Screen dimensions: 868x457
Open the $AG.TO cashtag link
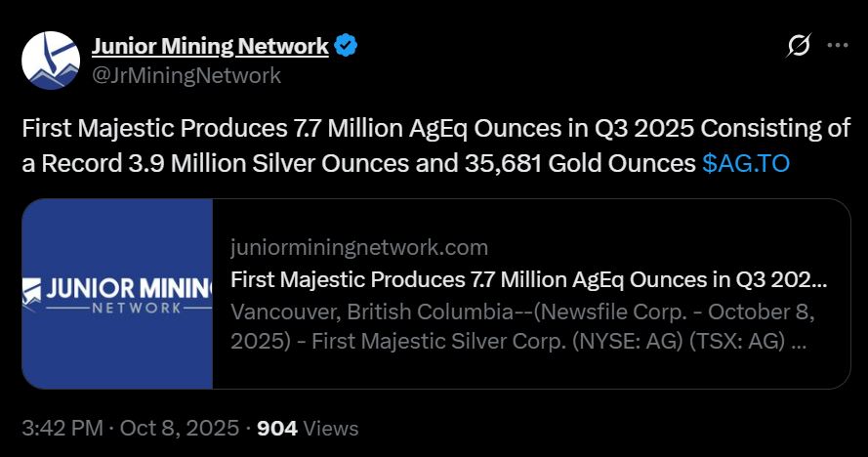coord(745,163)
